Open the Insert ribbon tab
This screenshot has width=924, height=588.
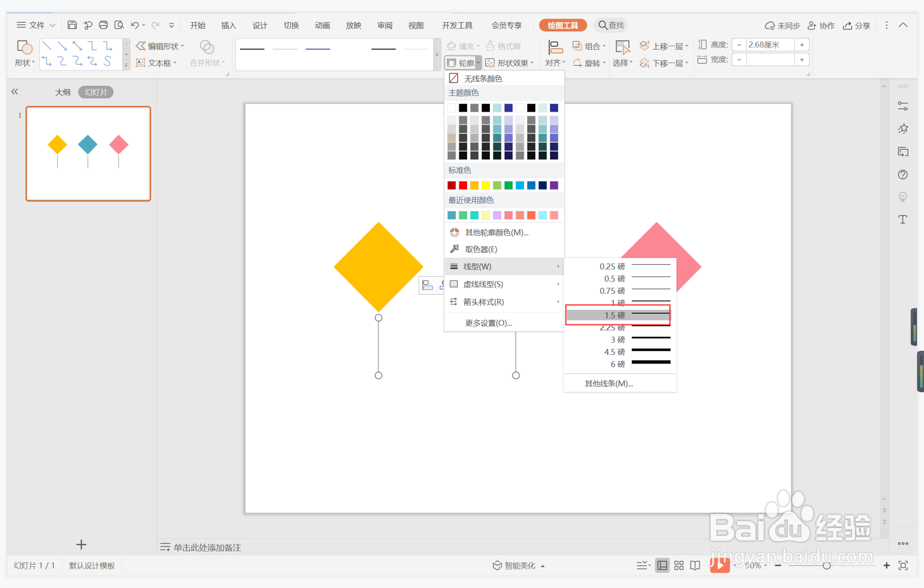point(228,25)
